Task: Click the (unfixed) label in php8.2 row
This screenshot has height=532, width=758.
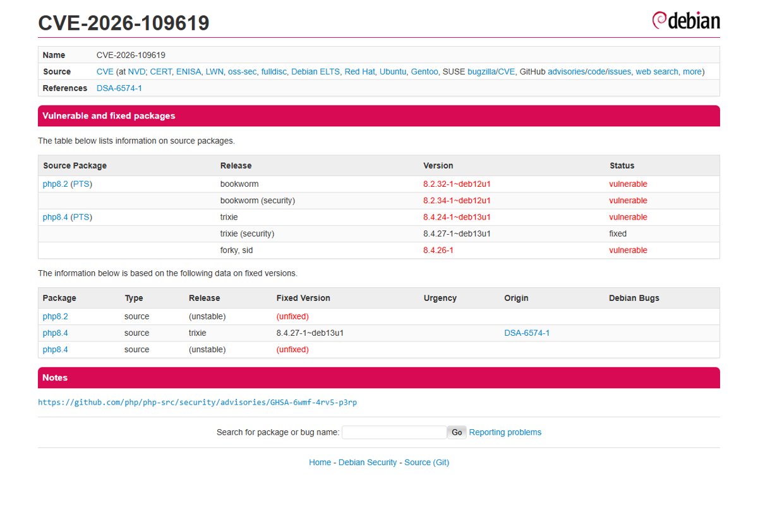Action: pyautogui.click(x=292, y=316)
